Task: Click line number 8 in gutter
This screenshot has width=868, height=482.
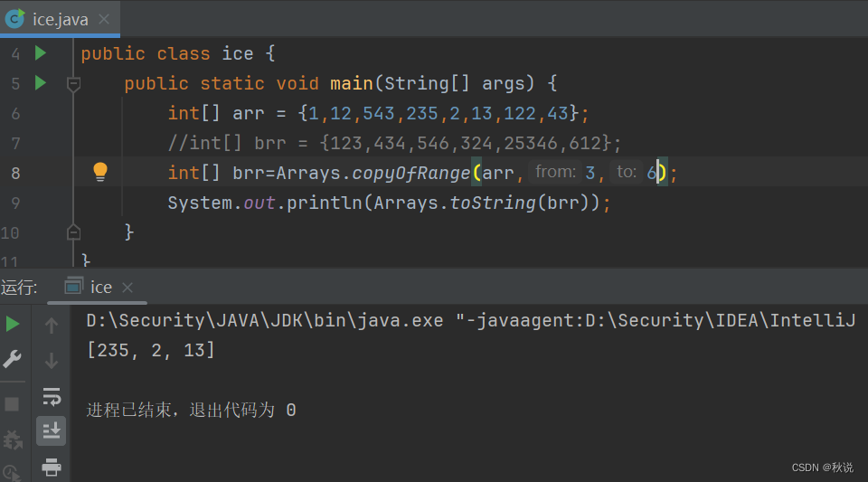Action: point(15,174)
